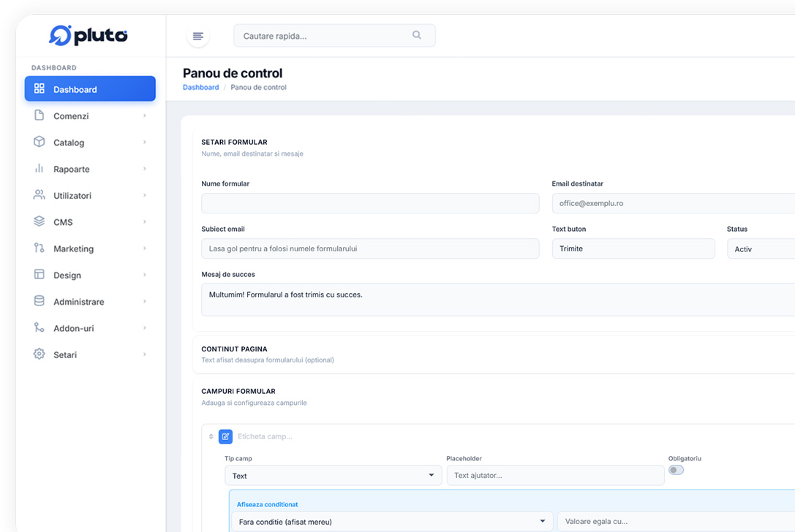Click the Catalog box icon

tap(39, 141)
